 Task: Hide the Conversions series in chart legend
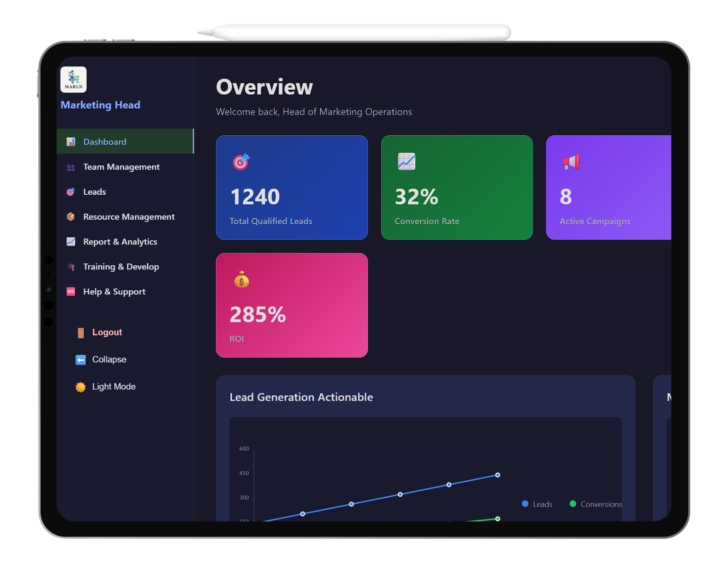tap(595, 504)
